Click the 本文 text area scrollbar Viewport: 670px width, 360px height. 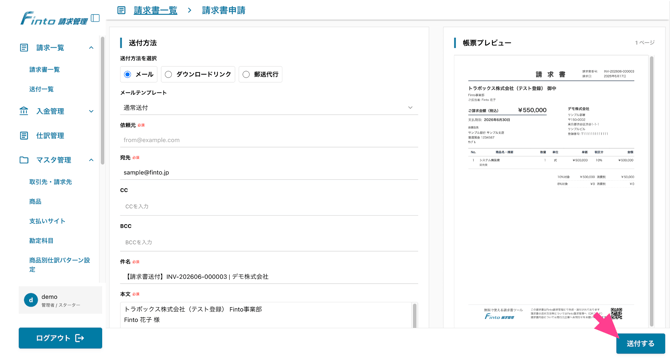(414, 315)
